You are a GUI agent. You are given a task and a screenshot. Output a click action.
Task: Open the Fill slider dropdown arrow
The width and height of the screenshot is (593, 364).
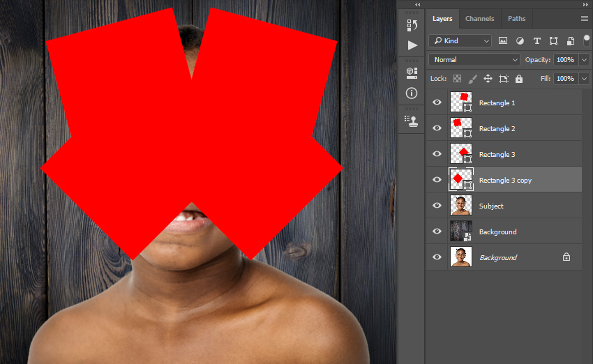[x=585, y=79]
